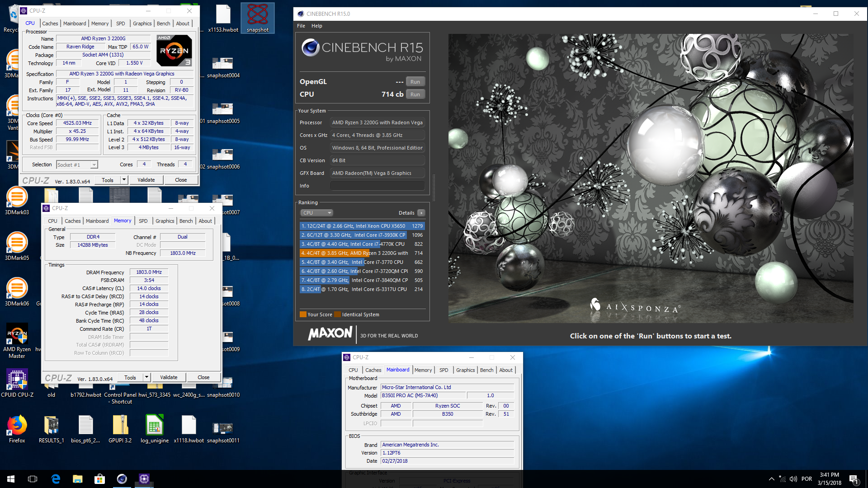The image size is (868, 488).
Task: Click the Cinebench Info input field
Action: [x=377, y=186]
